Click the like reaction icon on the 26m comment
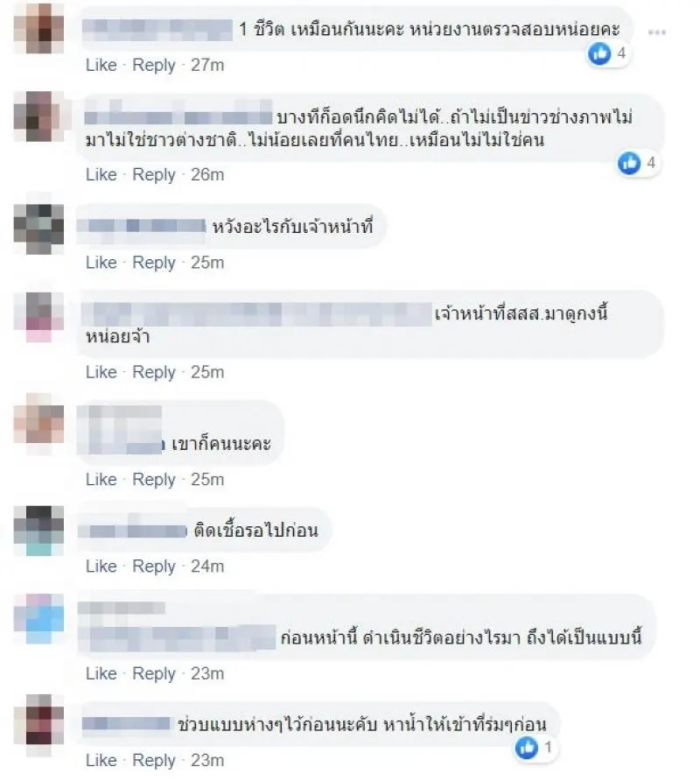 pos(629,163)
